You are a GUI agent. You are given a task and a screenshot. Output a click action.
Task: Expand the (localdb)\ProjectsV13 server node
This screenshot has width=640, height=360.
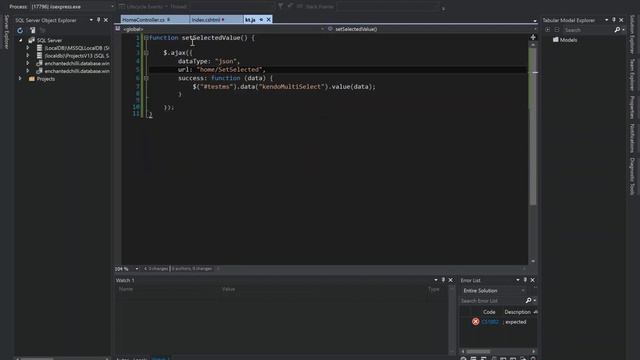[28, 56]
